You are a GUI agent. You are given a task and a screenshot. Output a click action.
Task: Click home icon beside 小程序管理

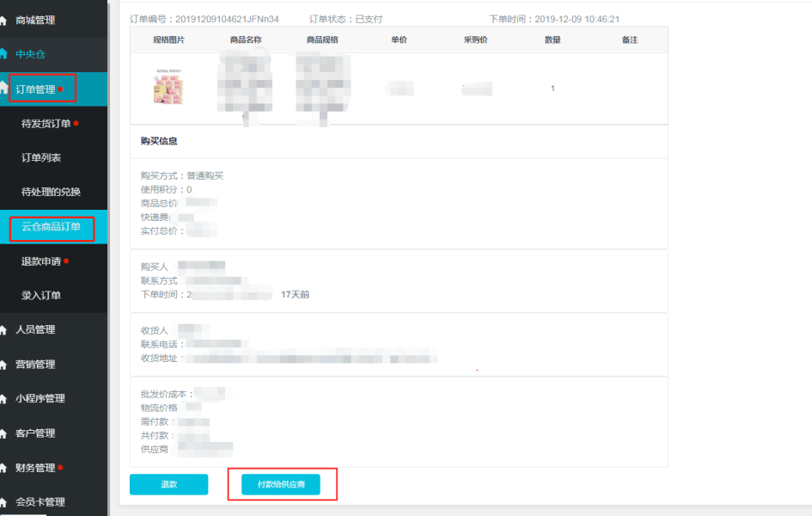coord(4,399)
